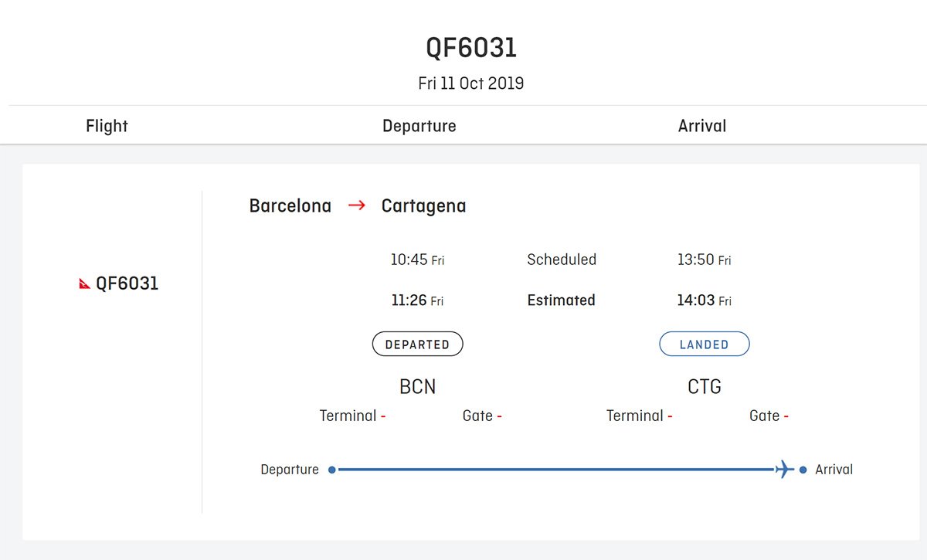Click the airplane icon on progress line
Image resolution: width=927 pixels, height=560 pixels.
[785, 469]
